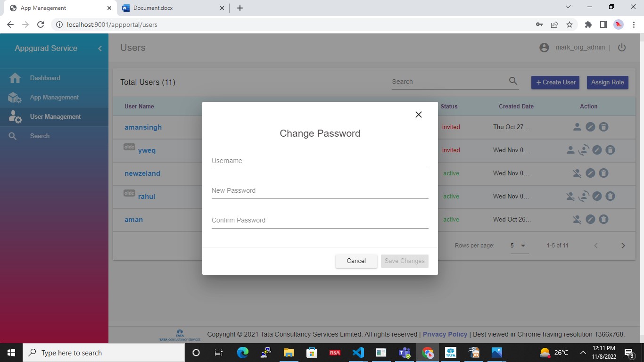Viewport: 644px width, 362px height.
Task: Click the Confirm Password field
Action: coord(320,221)
